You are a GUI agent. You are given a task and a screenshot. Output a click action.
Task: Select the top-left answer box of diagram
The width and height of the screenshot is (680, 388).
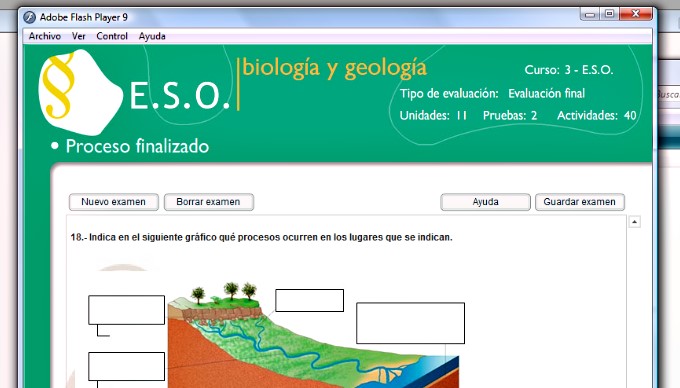pyautogui.click(x=127, y=310)
